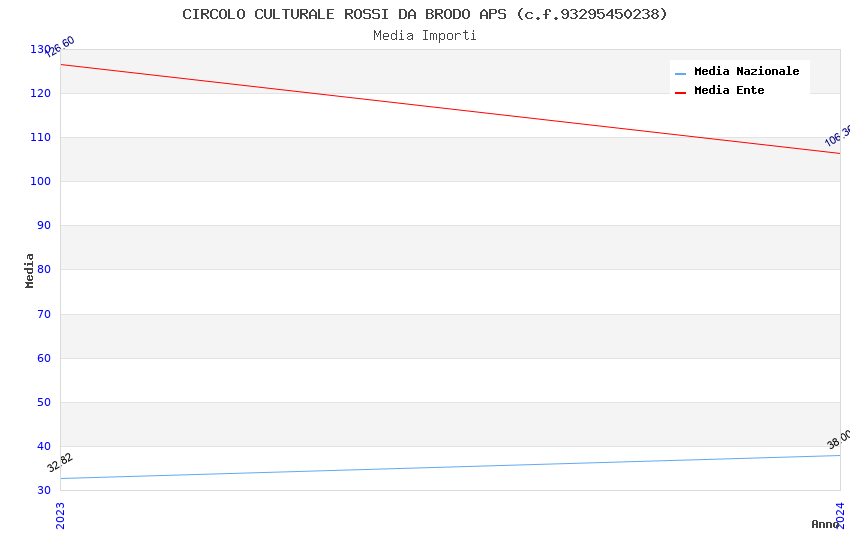Click the 38.00 data label near 2024
Screen dimensions: 850x550
pos(839,439)
